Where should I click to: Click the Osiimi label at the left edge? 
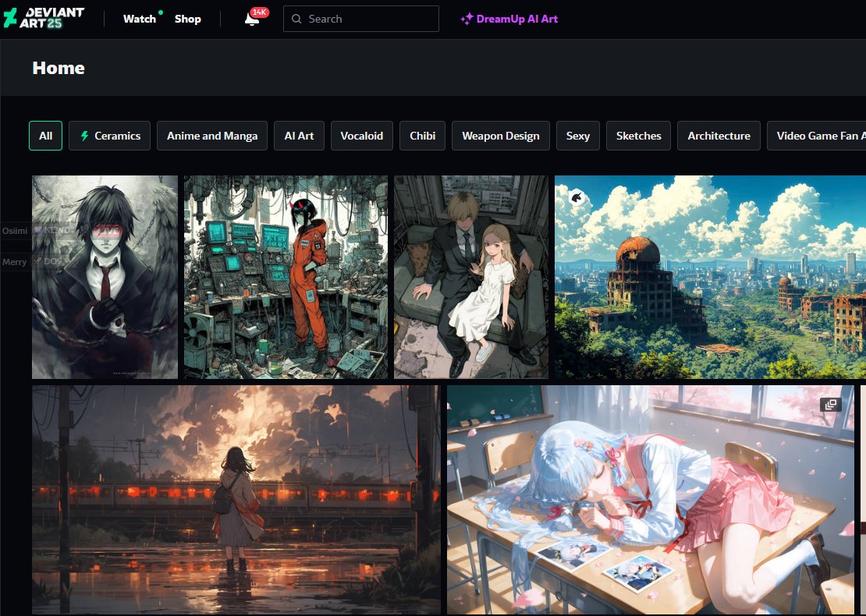15,231
